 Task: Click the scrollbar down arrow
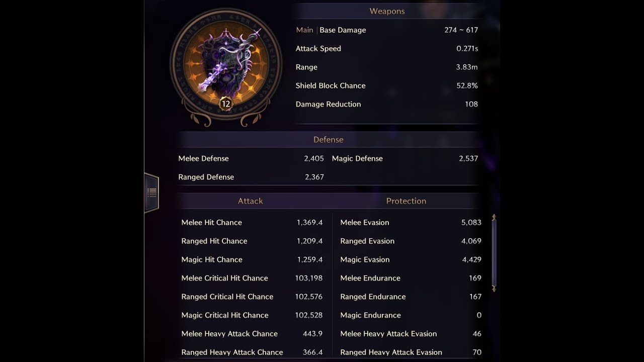pyautogui.click(x=494, y=289)
